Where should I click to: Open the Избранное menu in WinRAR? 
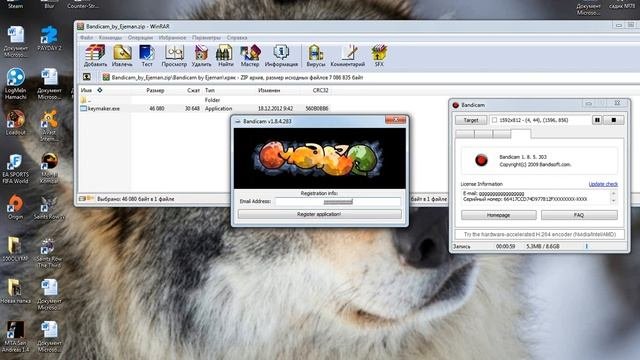point(172,38)
